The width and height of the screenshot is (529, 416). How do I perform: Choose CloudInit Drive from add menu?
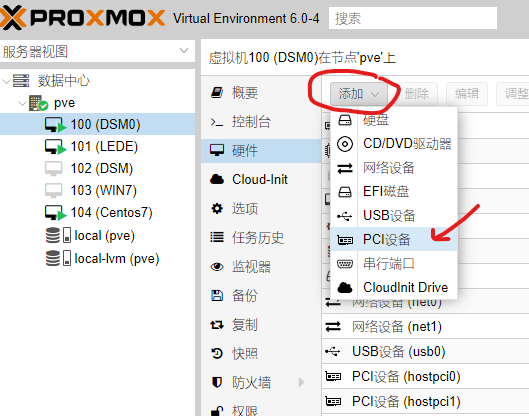[x=394, y=287]
